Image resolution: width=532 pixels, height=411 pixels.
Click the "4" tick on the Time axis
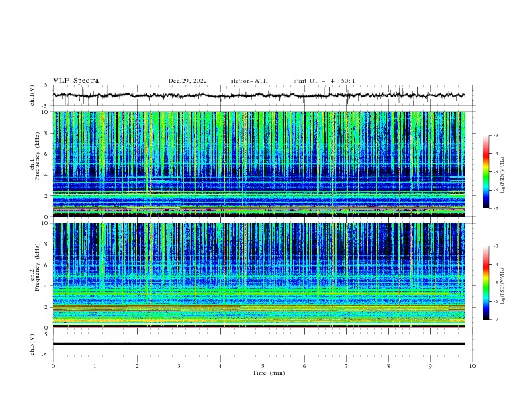(x=220, y=366)
